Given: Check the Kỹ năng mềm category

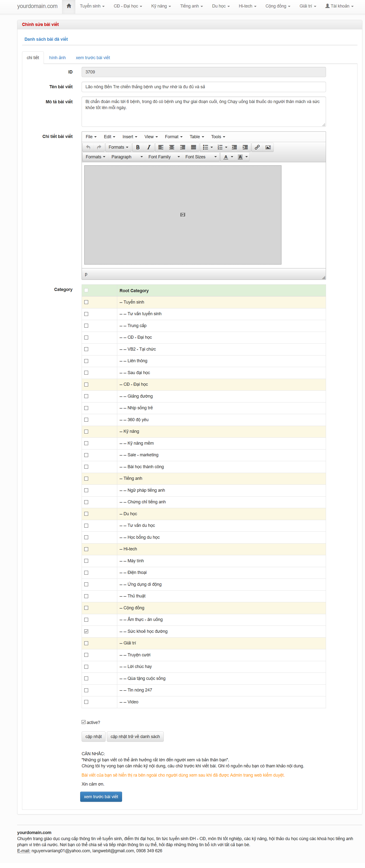Looking at the screenshot, I should click(86, 443).
